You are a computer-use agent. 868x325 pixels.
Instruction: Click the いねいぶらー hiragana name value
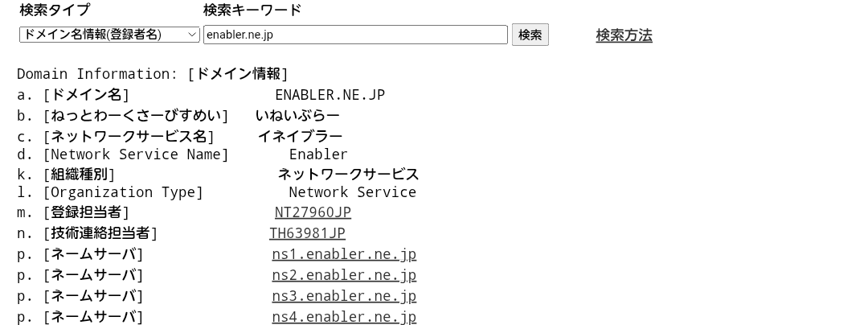tap(297, 116)
